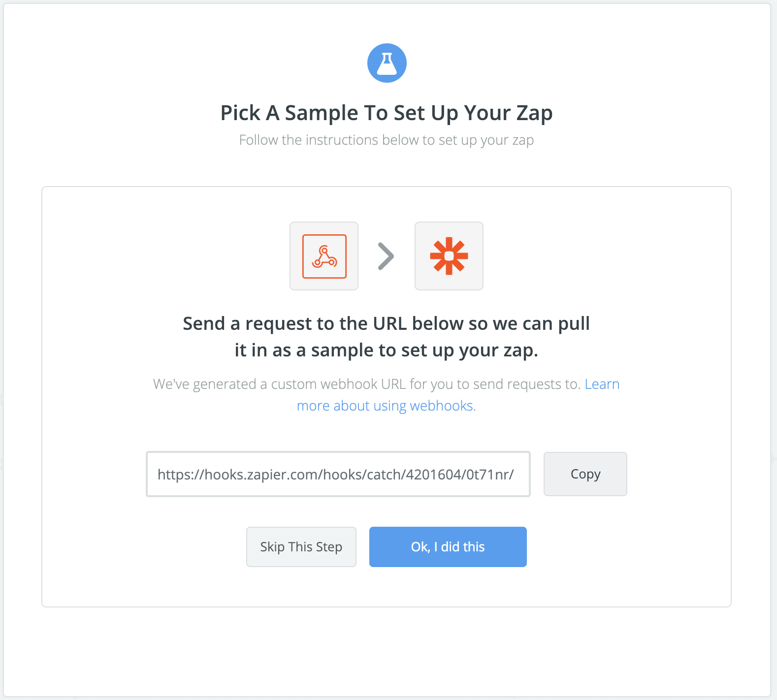Screen dimensions: 777x700
Task: Click the 'Pick A Sample To Set Up Your Zap' title
Action: click(387, 113)
